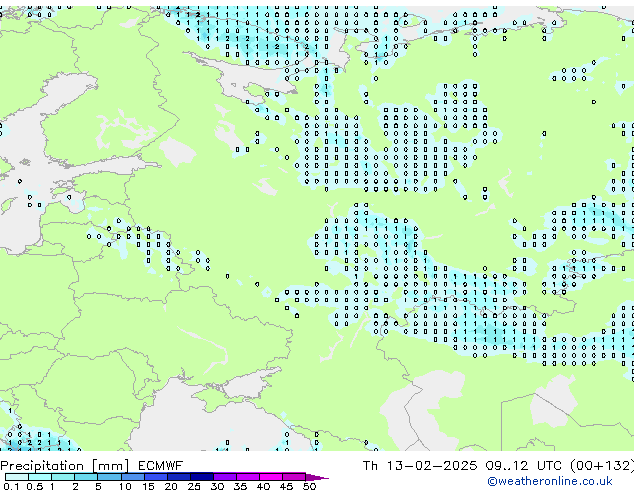634x490 pixels.
Task: Click the 'ECMWF' model label
Action: point(161,466)
